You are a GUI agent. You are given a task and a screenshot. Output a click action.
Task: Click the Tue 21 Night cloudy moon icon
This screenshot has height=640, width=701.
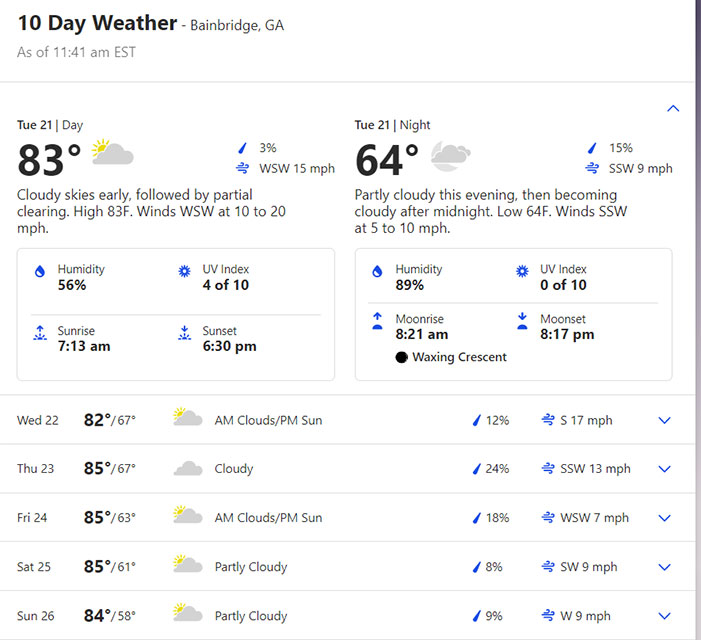tap(450, 155)
